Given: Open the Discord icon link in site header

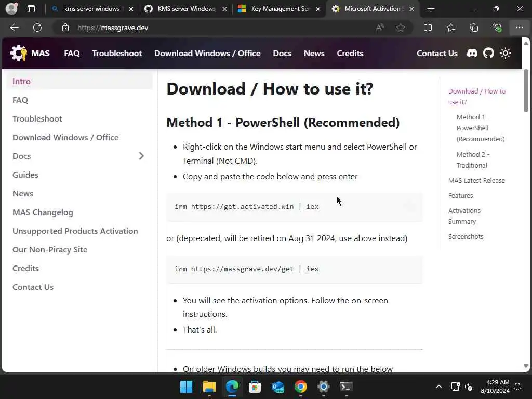Looking at the screenshot, I should point(472,54).
